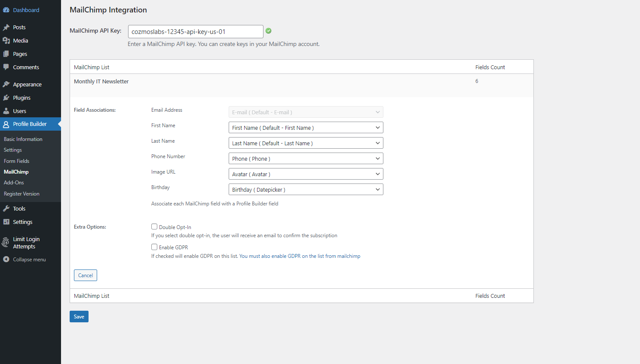Expand the Birthday Datepicker dropdown
The image size is (640, 364).
[x=306, y=190]
